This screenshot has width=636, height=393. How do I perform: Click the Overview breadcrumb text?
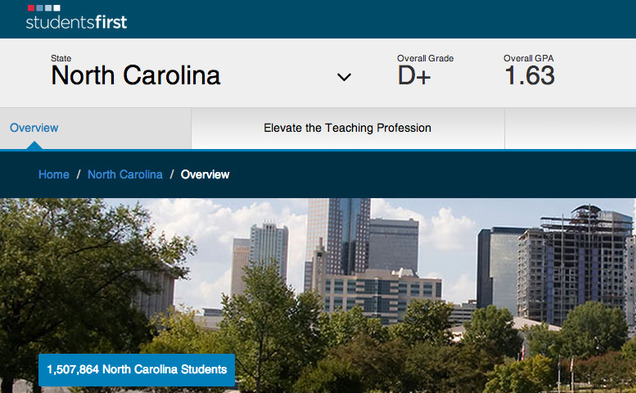tap(205, 174)
